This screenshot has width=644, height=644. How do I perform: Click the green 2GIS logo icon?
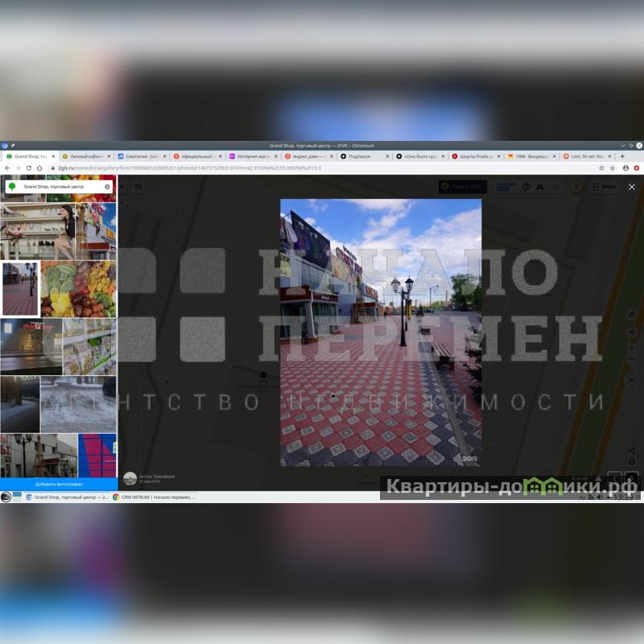[12, 187]
